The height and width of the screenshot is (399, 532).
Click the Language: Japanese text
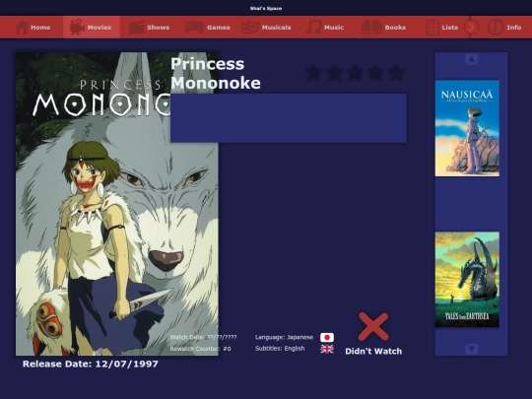[284, 337]
